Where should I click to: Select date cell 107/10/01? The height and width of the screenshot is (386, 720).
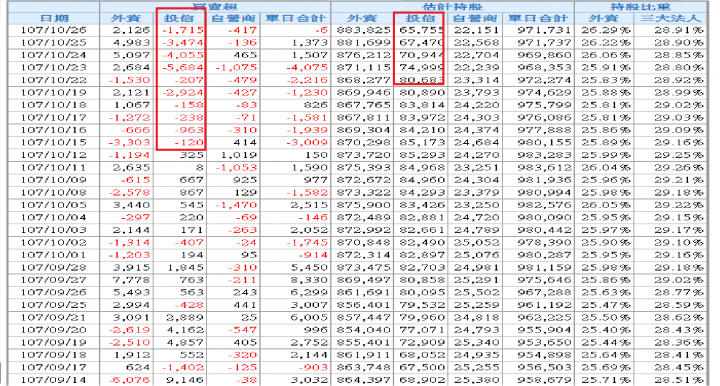53,255
